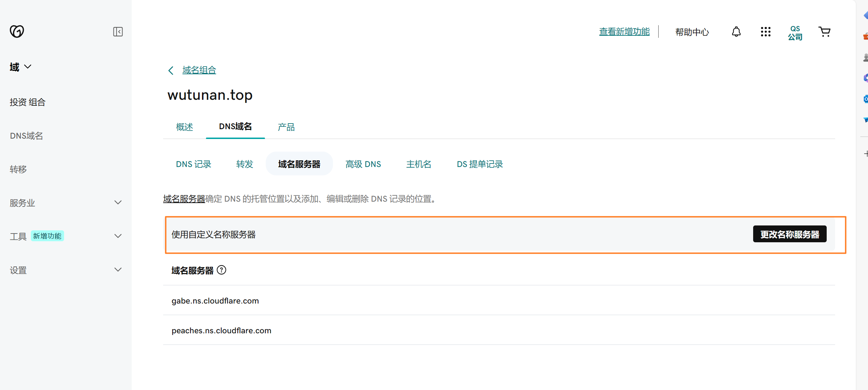Expand the 设置 sidebar section

(118, 270)
